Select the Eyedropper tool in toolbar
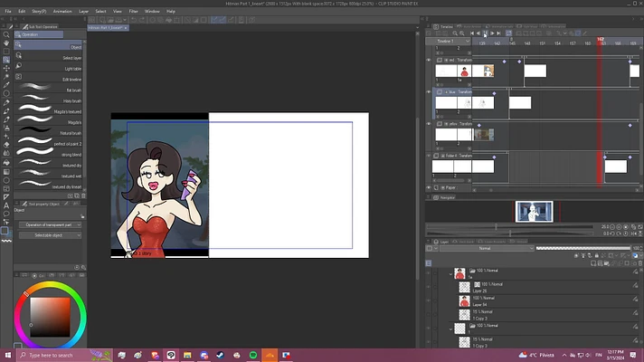The width and height of the screenshot is (644, 362). (6, 85)
